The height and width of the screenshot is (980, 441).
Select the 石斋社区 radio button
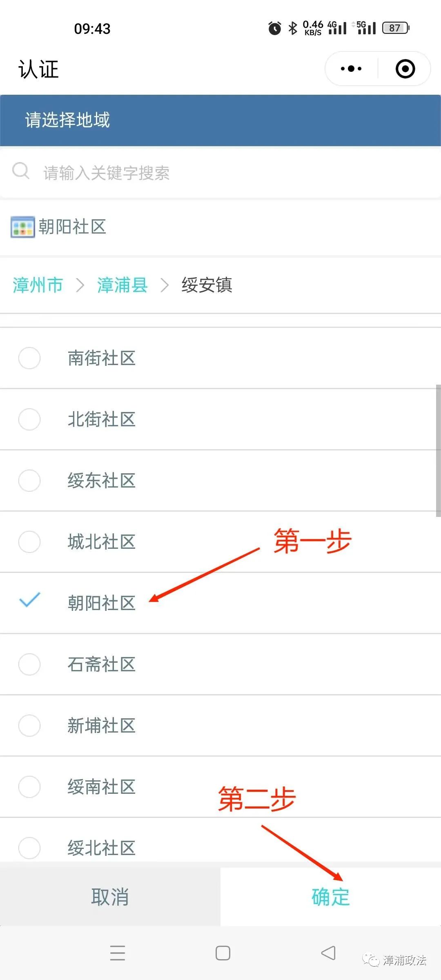click(29, 664)
